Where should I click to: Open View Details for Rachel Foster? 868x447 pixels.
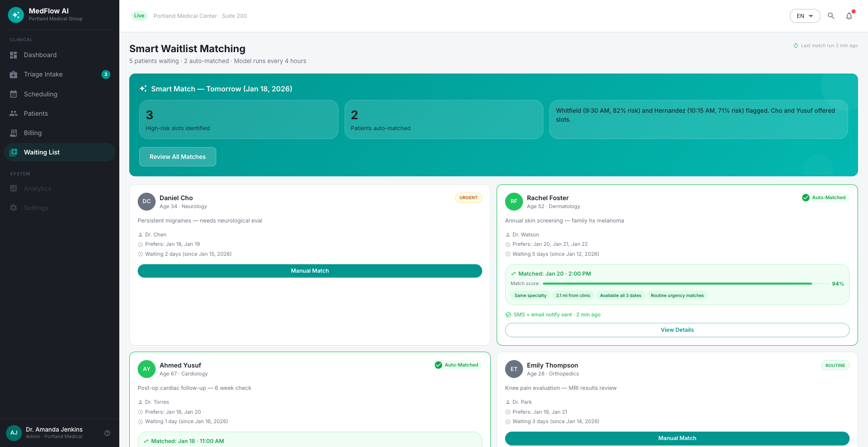pos(677,330)
